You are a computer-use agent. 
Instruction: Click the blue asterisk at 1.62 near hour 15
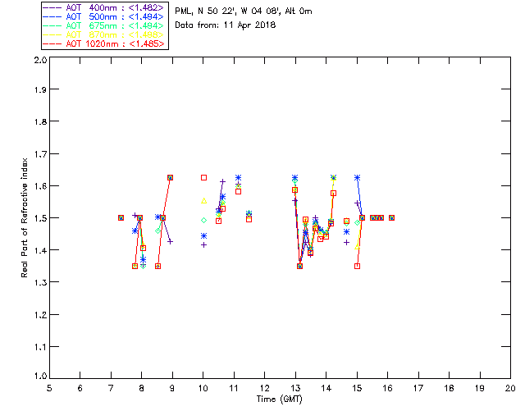click(358, 178)
